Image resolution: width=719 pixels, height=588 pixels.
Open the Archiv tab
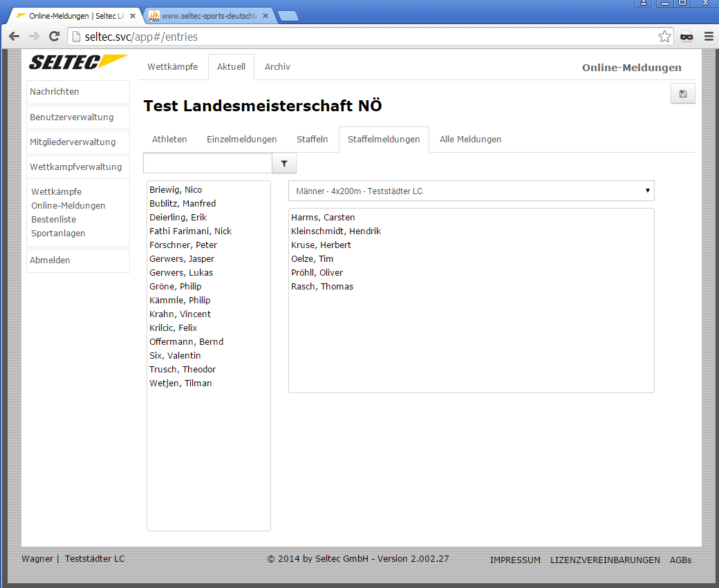277,67
